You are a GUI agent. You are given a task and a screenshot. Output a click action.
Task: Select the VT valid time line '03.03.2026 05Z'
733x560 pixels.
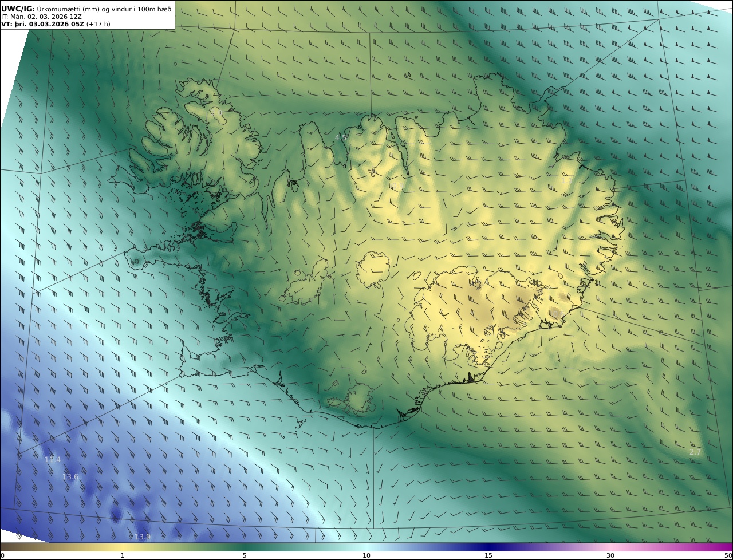(56, 25)
